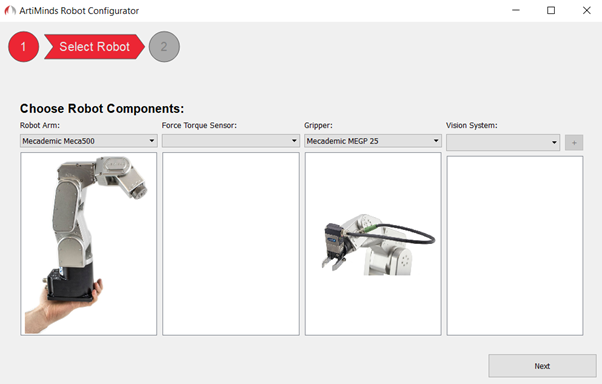Viewport: 602px width, 384px height.
Task: Click the plus button beside Vision System
Action: tap(574, 142)
